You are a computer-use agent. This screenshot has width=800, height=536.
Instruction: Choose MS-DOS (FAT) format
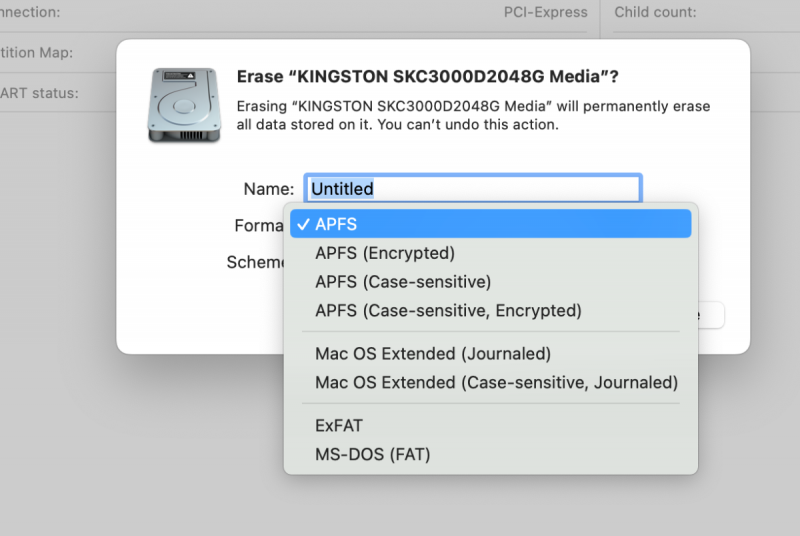tap(372, 455)
